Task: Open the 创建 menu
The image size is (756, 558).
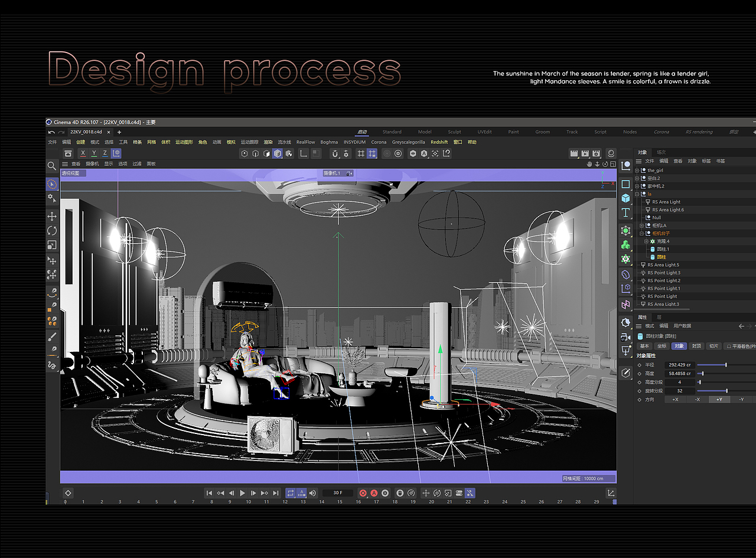Action: [81, 142]
